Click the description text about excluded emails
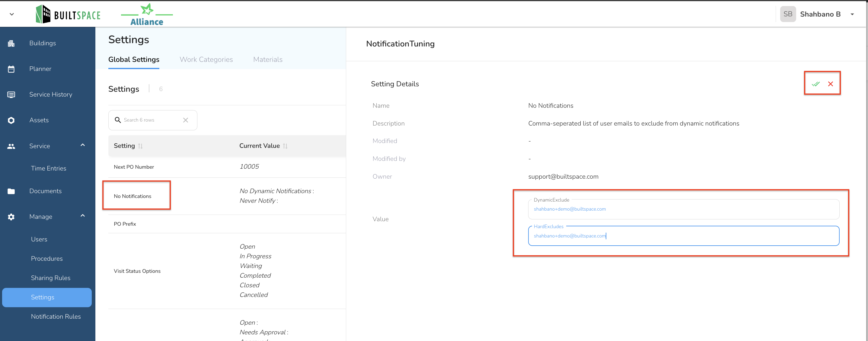Viewport: 868px width, 341px height. (x=633, y=124)
